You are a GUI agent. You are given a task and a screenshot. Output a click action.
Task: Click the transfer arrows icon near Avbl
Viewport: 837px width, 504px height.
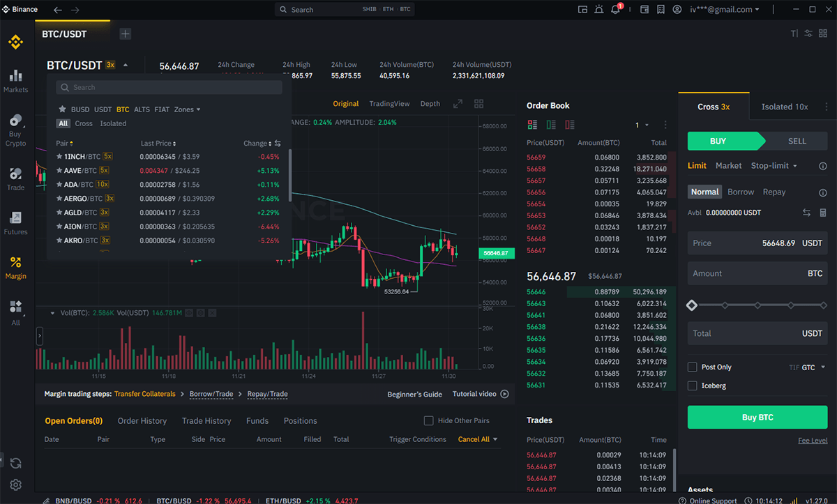click(806, 213)
